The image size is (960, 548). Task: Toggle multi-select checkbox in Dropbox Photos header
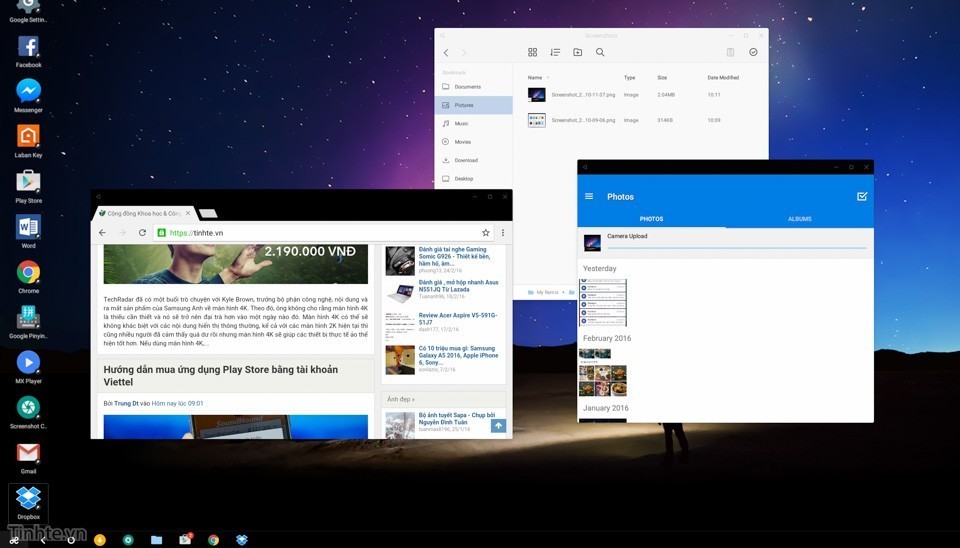pyautogui.click(x=862, y=197)
